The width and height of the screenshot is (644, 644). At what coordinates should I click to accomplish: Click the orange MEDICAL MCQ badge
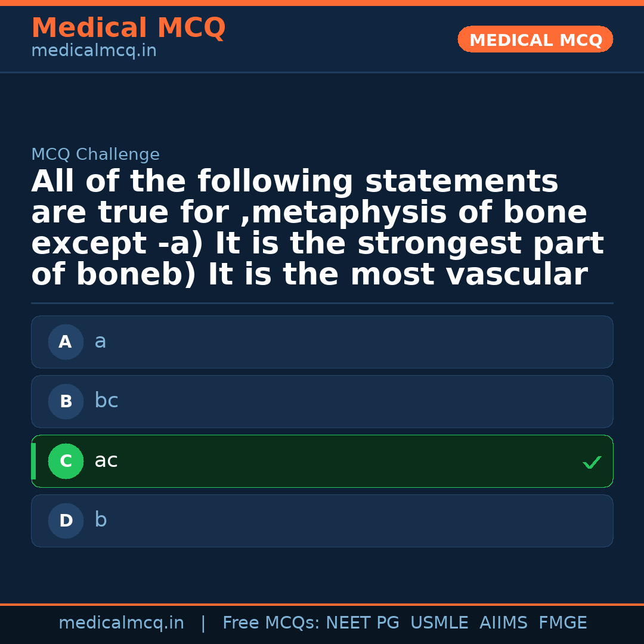point(535,39)
